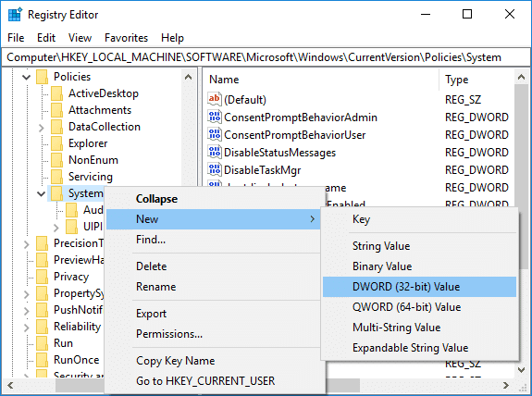Select the DisableTaskMgr value name
The image size is (532, 396).
point(262,170)
